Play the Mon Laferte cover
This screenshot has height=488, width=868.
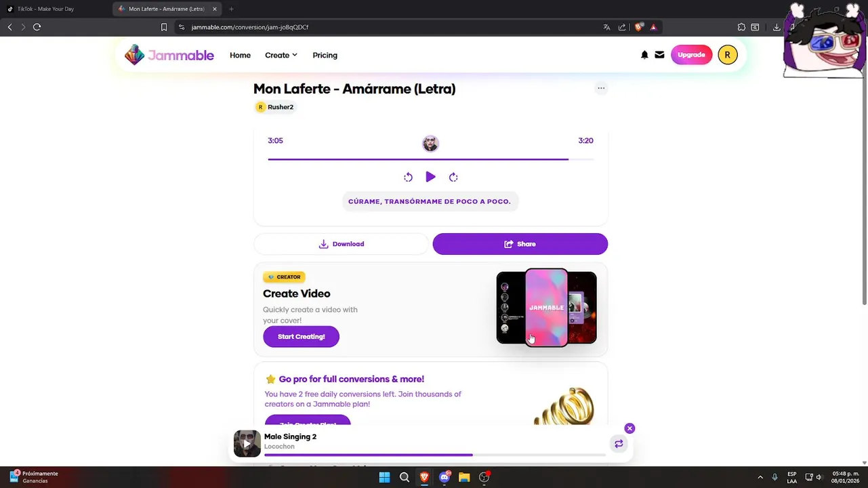430,177
